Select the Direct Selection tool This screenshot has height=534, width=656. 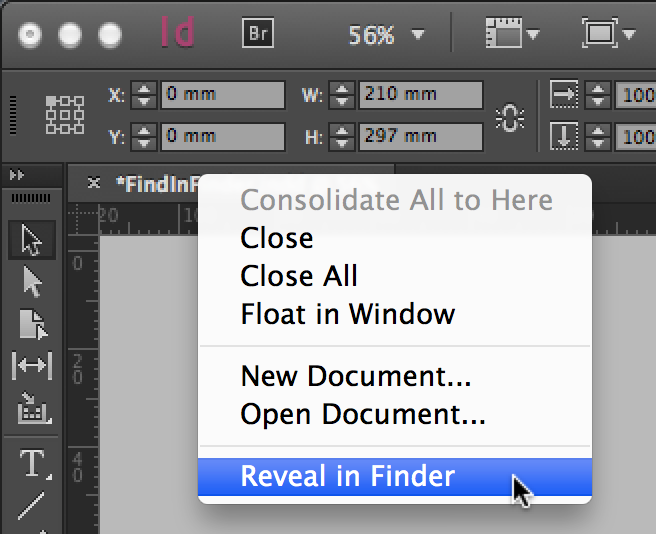click(x=32, y=282)
